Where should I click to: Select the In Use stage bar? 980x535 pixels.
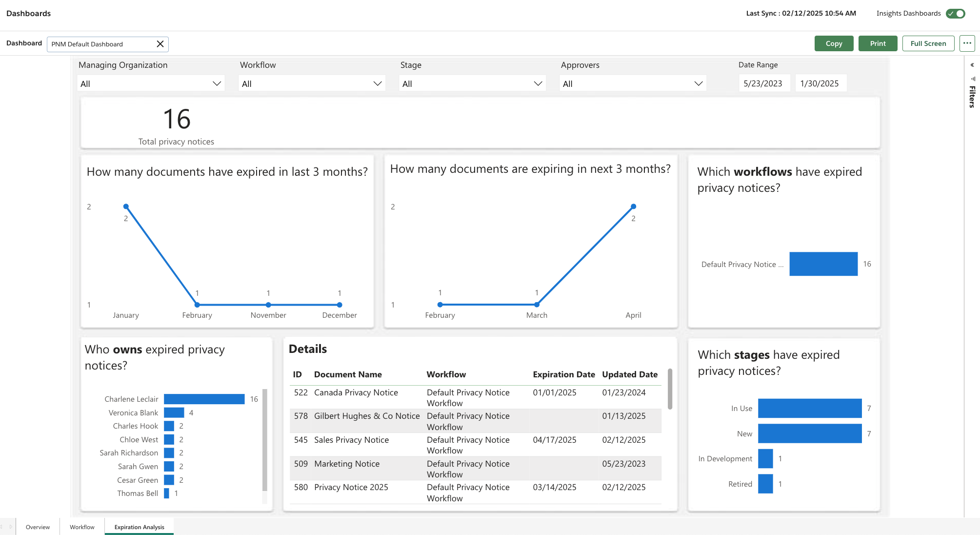tap(810, 408)
